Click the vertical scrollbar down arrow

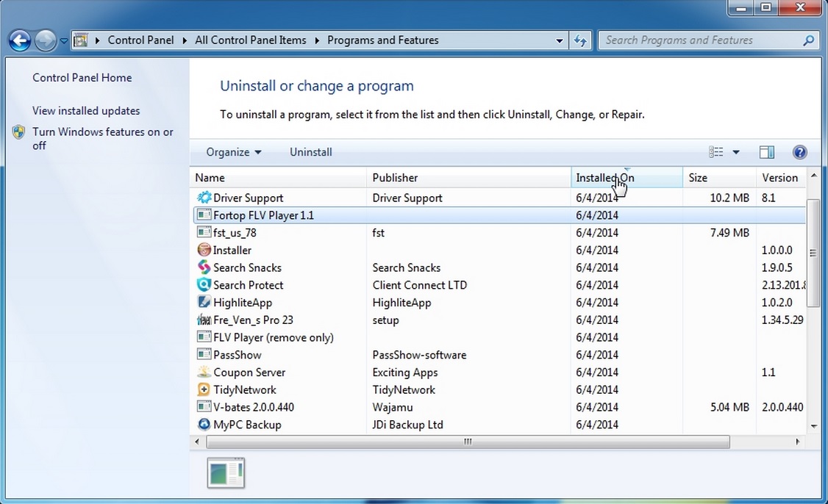pyautogui.click(x=813, y=426)
